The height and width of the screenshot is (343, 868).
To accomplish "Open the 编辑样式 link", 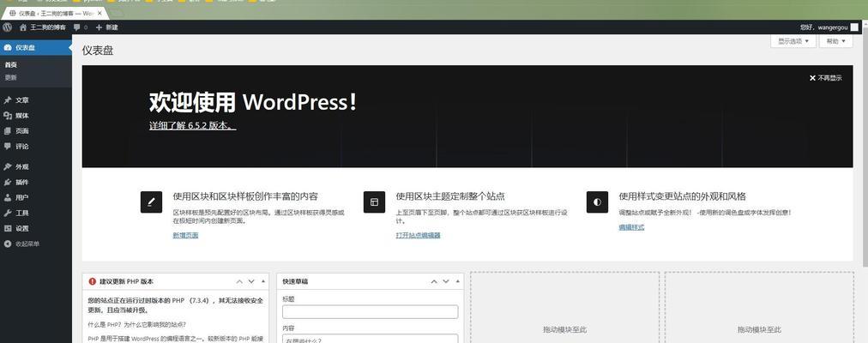I will pos(631,227).
